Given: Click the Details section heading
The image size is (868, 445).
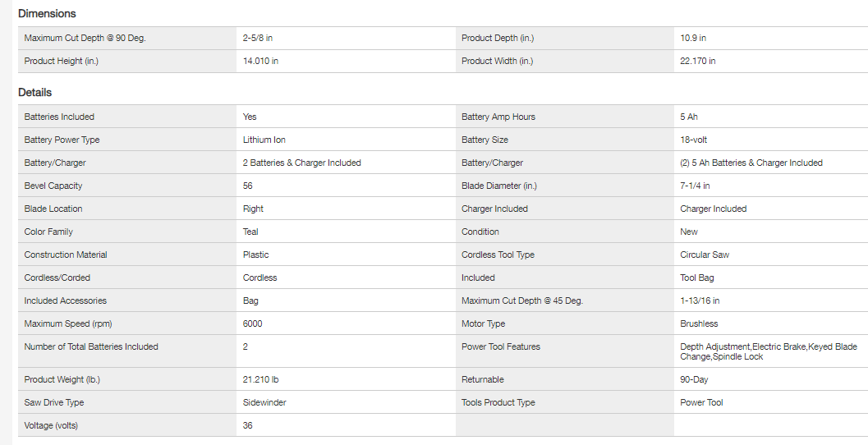Looking at the screenshot, I should (x=35, y=93).
